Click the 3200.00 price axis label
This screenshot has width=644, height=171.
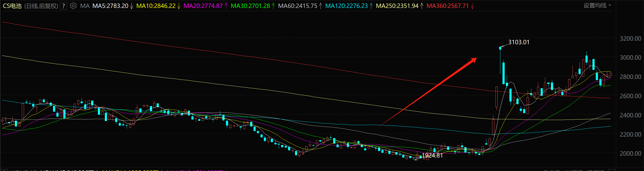pyautogui.click(x=630, y=38)
